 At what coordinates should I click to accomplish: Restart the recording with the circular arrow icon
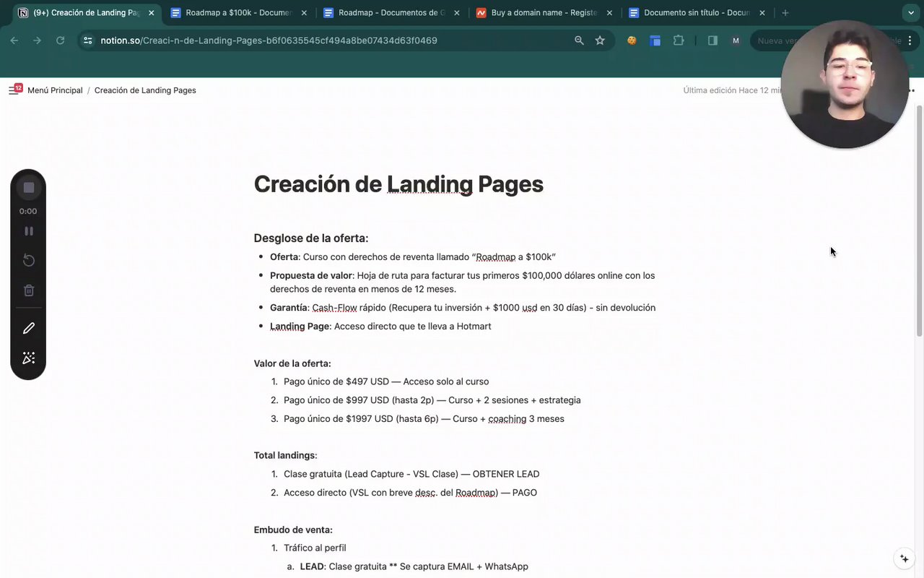[x=29, y=260]
